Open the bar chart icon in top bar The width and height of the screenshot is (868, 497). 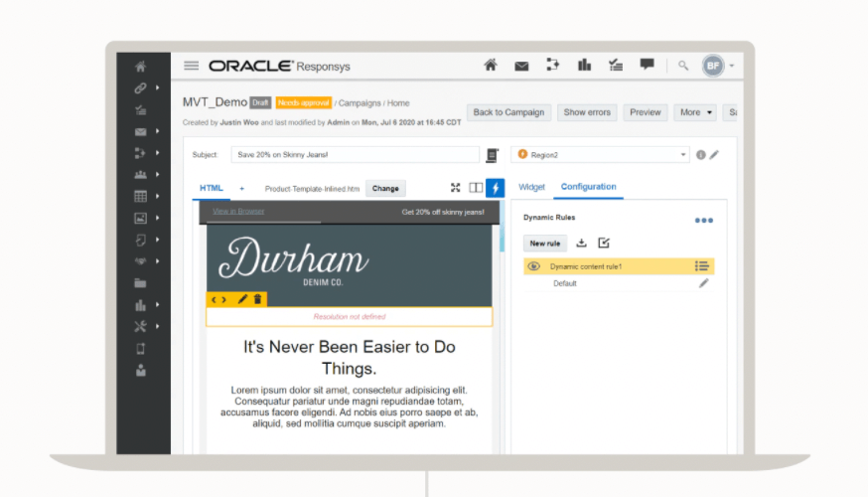[584, 65]
